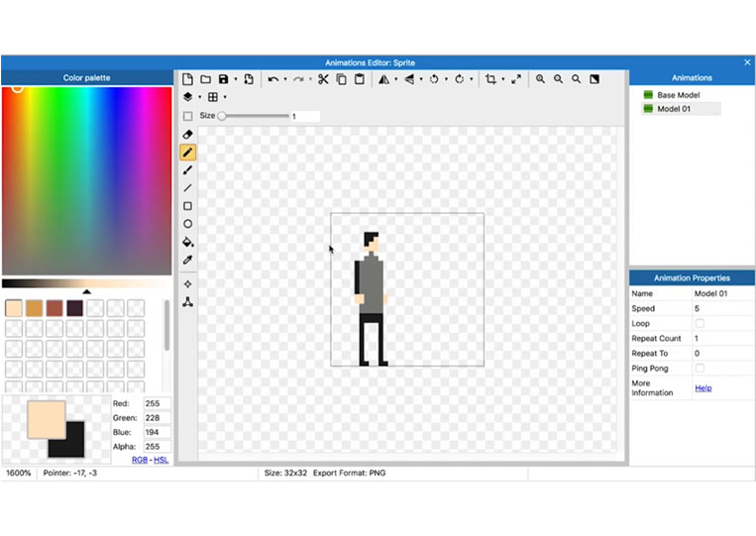The width and height of the screenshot is (756, 536).
Task: Cut selection with the scissors icon
Action: pyautogui.click(x=323, y=79)
